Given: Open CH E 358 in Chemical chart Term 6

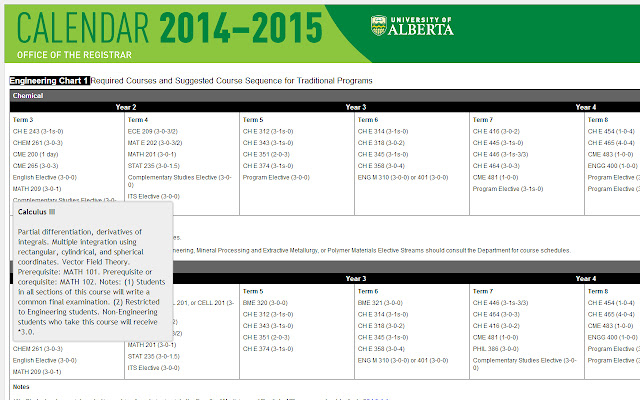Looking at the screenshot, I should click(381, 166).
